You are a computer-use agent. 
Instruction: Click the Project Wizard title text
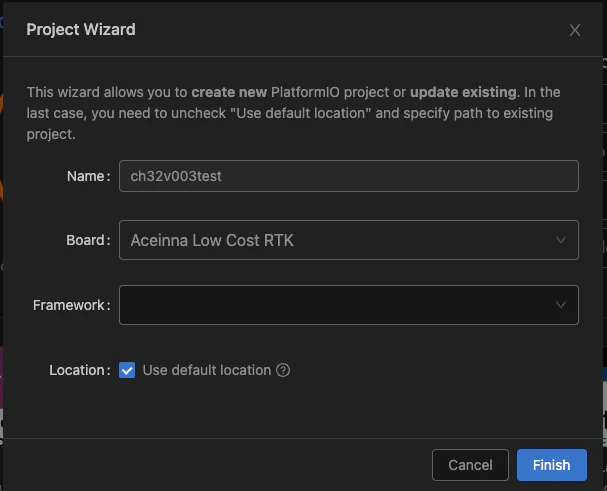81,30
